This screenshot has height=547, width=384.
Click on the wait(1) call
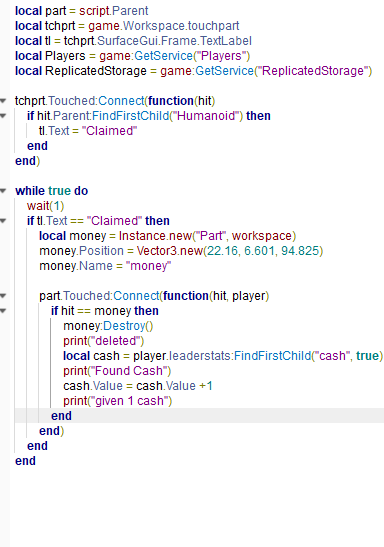[x=45, y=206]
